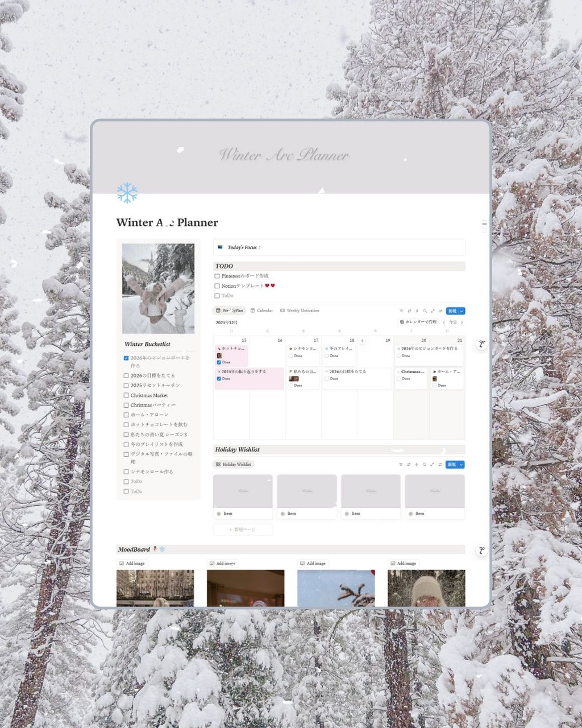Click the カレンダーで管理 button

click(x=418, y=322)
